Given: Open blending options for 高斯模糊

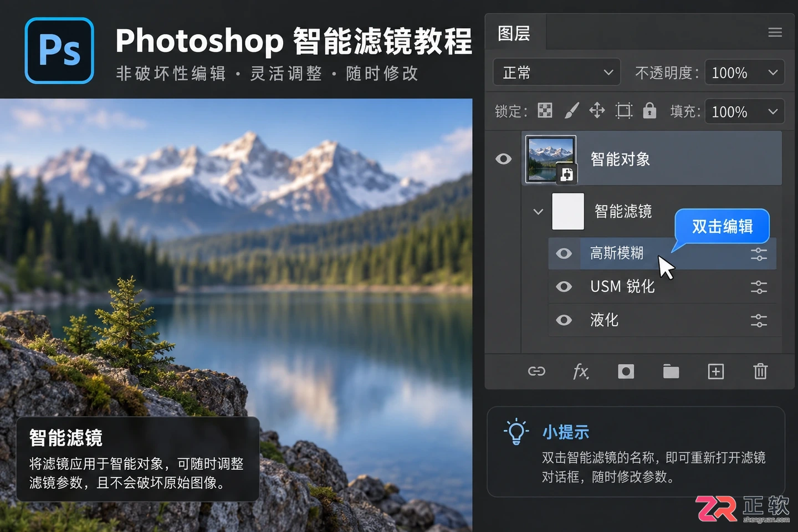Looking at the screenshot, I should [x=759, y=254].
